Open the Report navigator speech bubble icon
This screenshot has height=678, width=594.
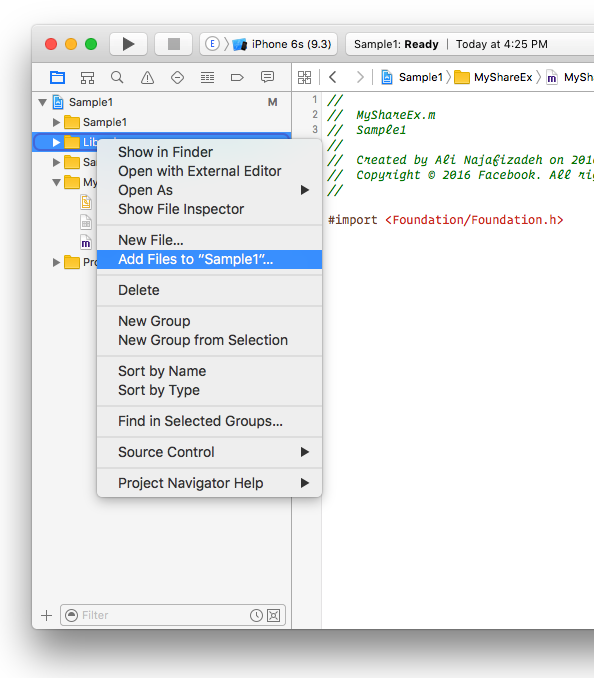tap(267, 77)
